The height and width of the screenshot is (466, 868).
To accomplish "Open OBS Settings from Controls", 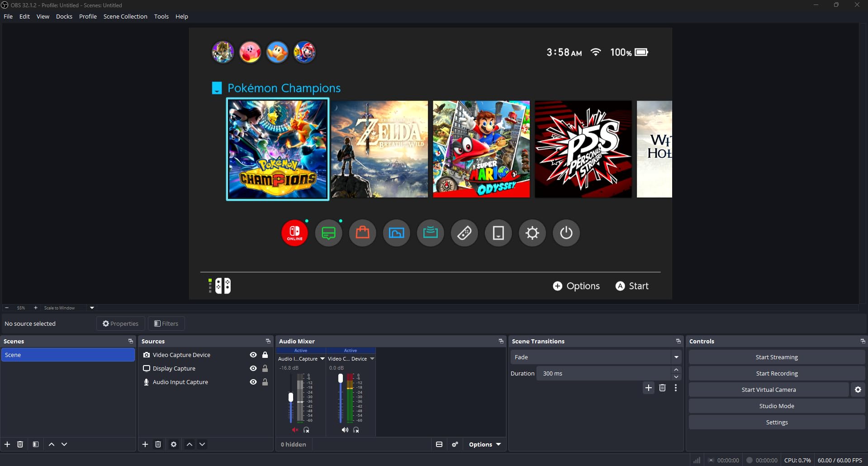I will click(x=777, y=422).
